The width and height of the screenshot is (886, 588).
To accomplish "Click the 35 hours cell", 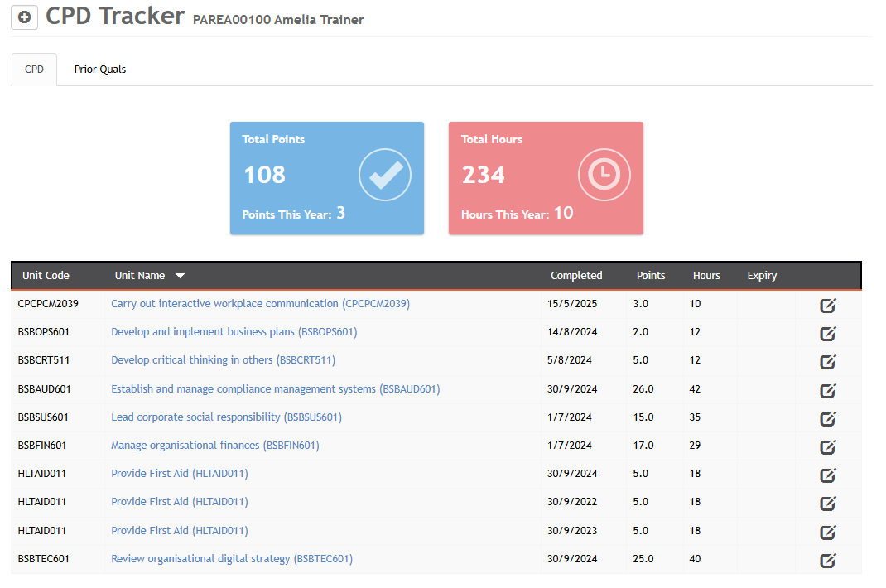I will (695, 417).
